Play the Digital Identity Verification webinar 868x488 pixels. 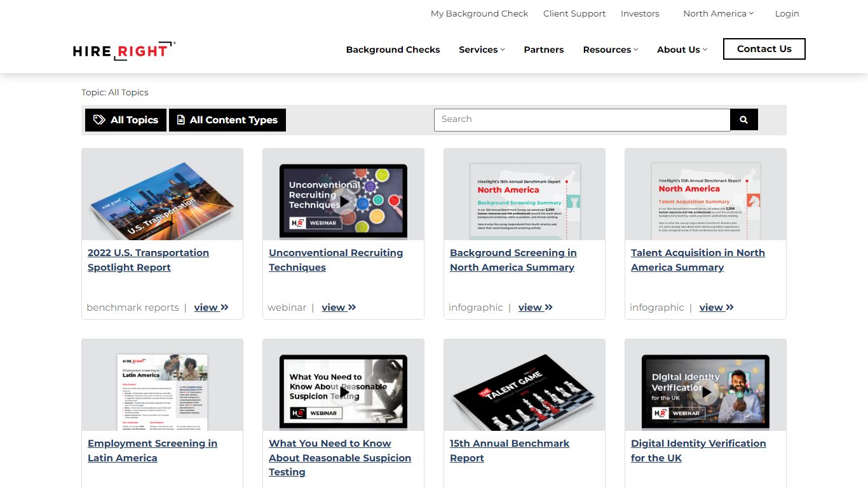click(706, 393)
